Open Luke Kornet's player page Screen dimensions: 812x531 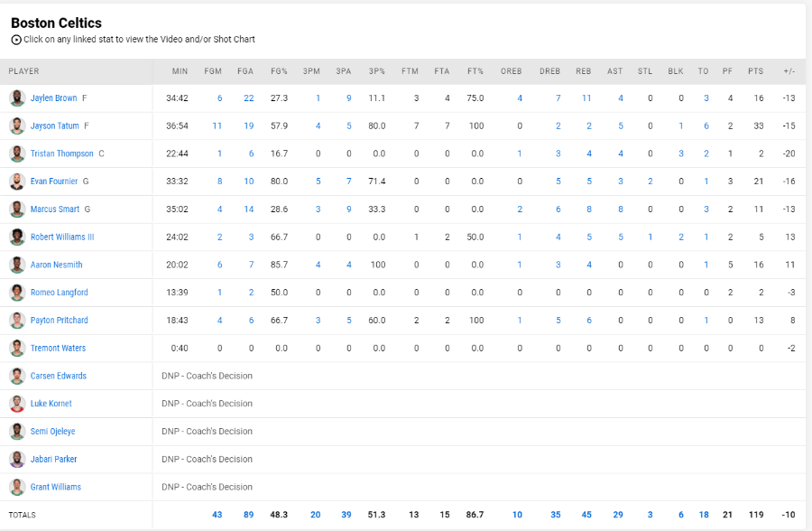[x=51, y=404]
